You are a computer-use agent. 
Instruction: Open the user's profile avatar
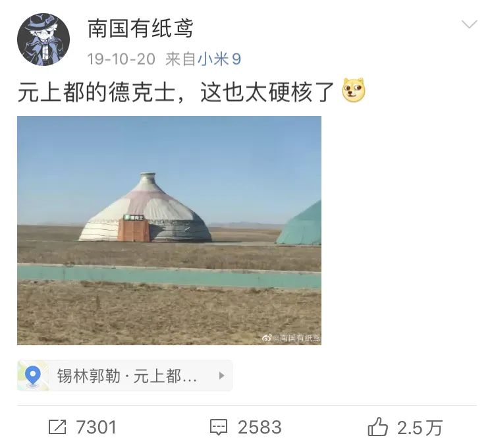[x=43, y=40]
